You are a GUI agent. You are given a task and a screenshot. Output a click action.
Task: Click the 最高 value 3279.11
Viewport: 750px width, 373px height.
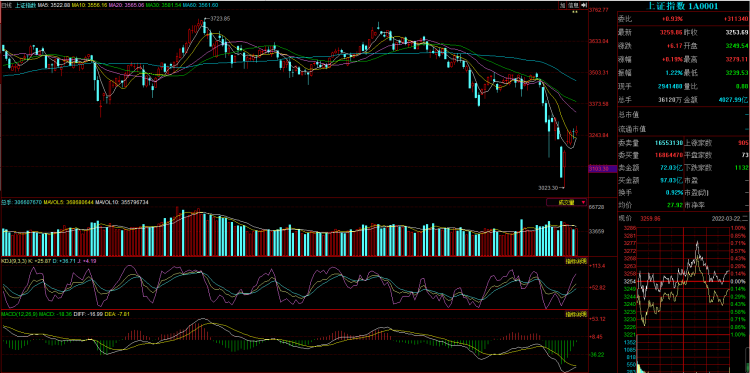[736, 59]
